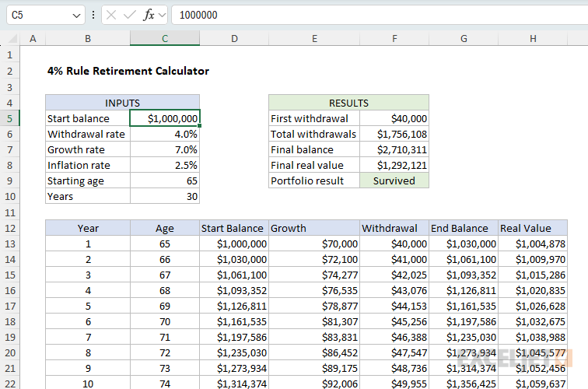The image size is (588, 389).
Task: Select column A header
Action: click(33, 39)
